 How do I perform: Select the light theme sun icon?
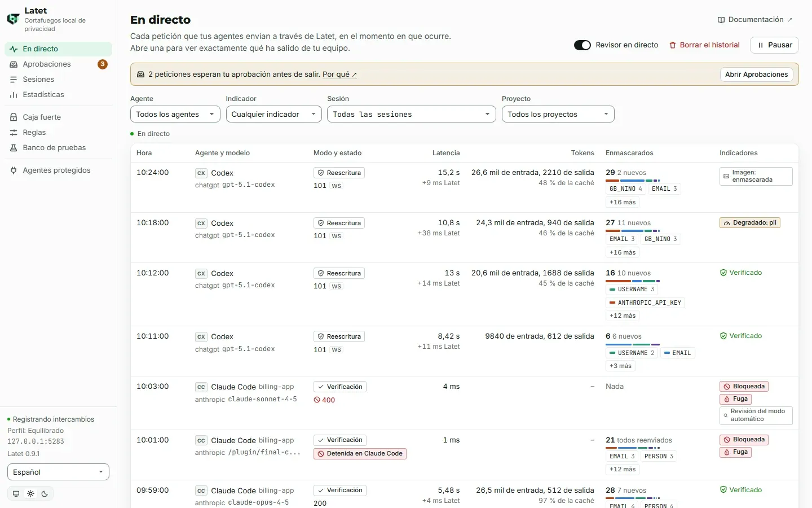pos(30,494)
